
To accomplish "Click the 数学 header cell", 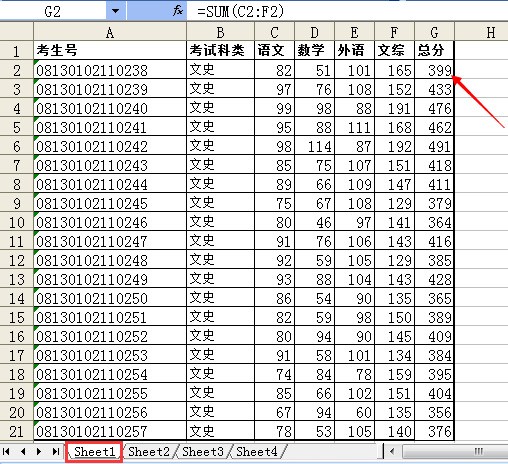I will pyautogui.click(x=314, y=51).
